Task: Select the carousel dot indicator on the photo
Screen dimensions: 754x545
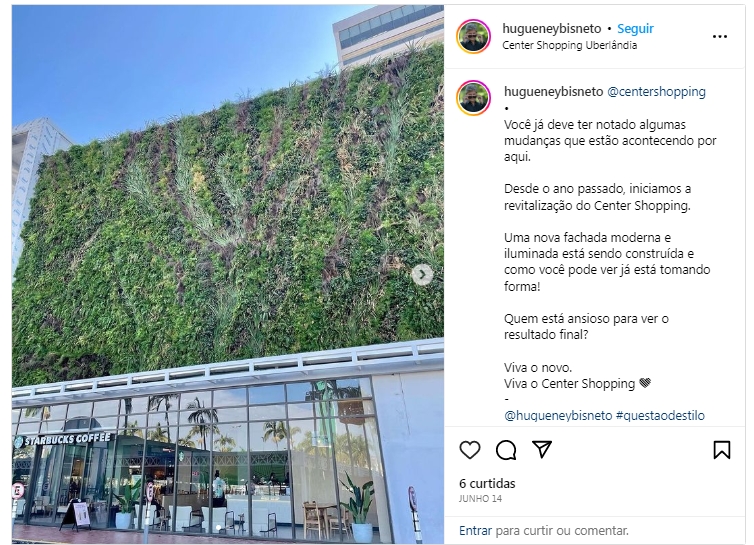Action: point(219,528)
